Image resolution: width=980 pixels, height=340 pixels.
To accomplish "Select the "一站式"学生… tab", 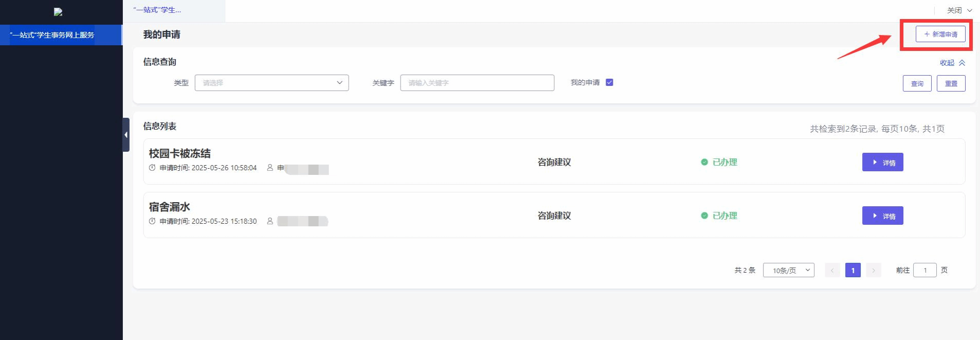I will pos(157,10).
